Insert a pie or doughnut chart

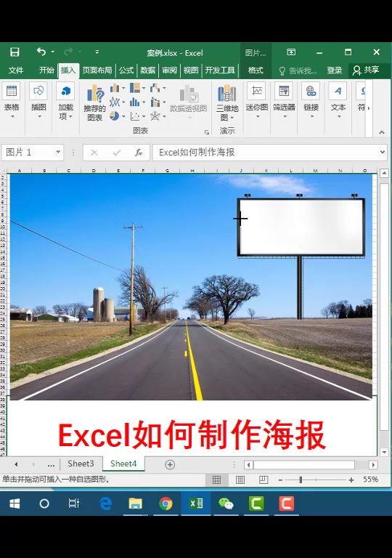[118, 116]
